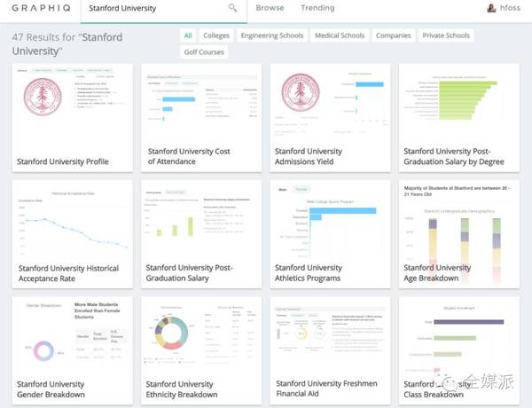Image resolution: width=532 pixels, height=408 pixels.
Task: Open the Gender Breakdown card
Action: tap(73, 350)
